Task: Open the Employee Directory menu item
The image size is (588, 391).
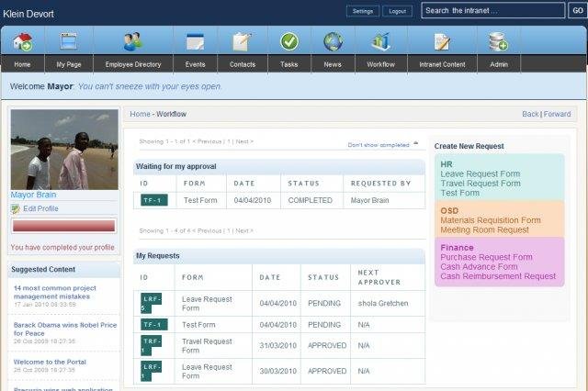Action: click(133, 64)
